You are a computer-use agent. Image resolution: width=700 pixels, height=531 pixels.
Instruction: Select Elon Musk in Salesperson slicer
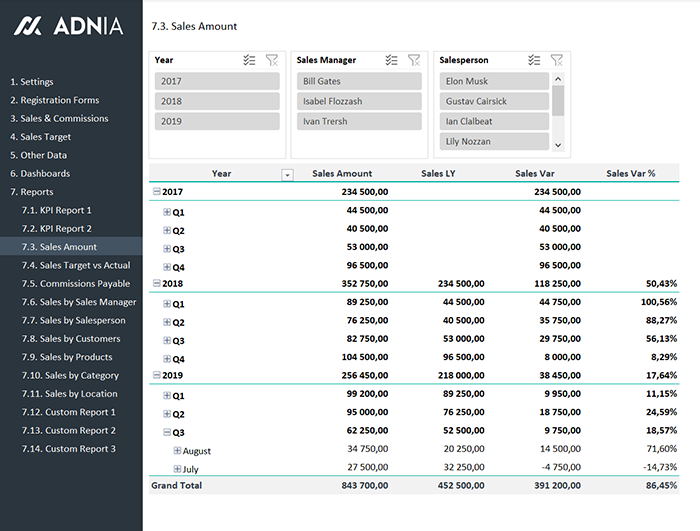[494, 81]
